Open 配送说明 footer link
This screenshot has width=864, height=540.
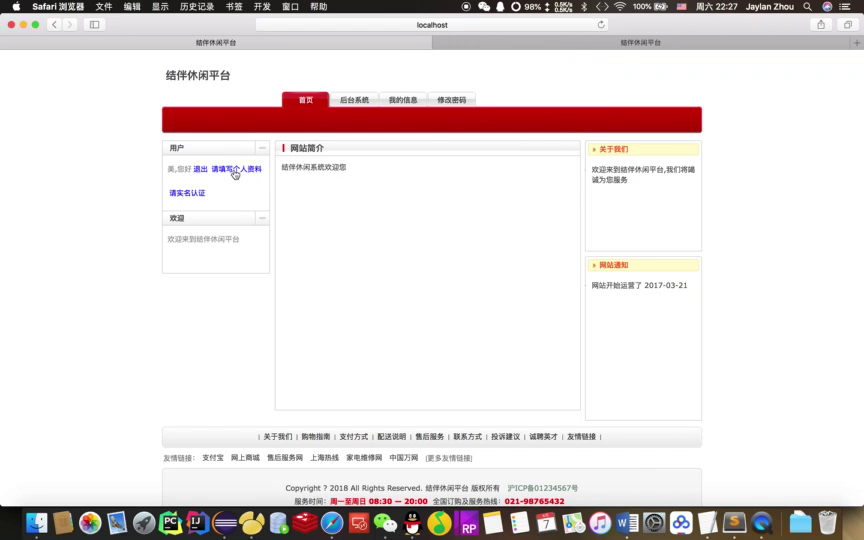[392, 436]
